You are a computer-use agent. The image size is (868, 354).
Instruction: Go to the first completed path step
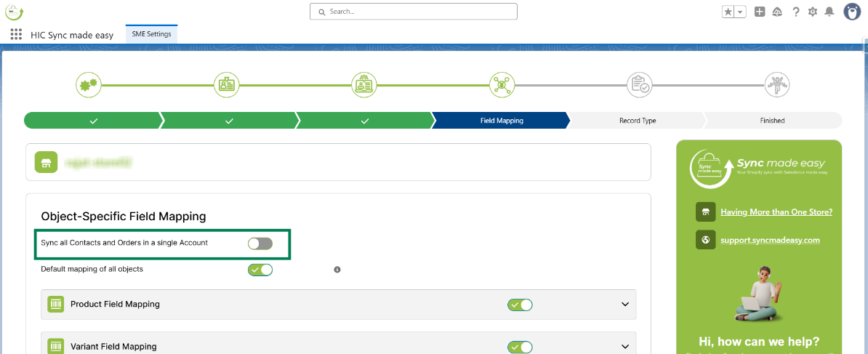[93, 121]
